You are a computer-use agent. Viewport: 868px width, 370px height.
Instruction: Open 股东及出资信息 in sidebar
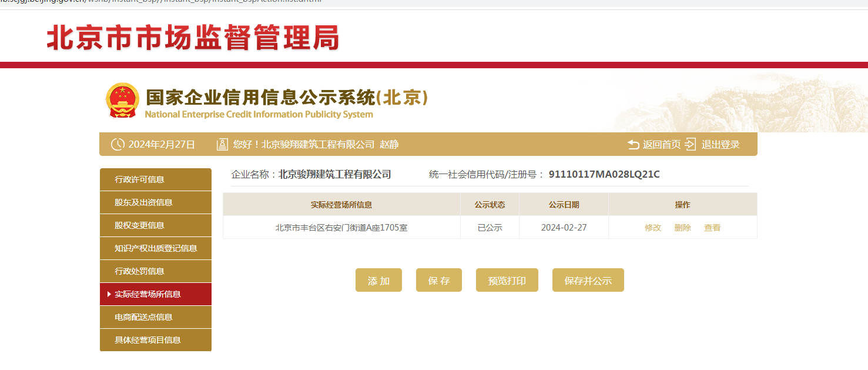156,202
